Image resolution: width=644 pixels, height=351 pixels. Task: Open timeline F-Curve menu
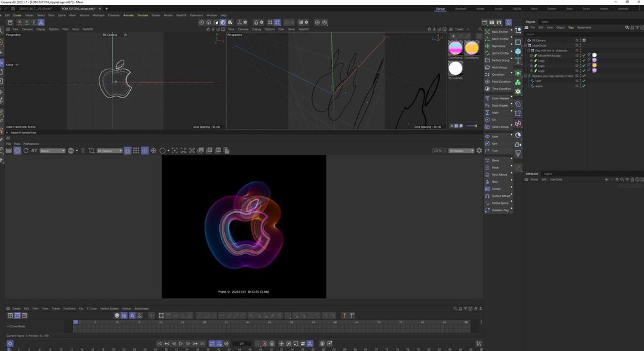click(x=92, y=309)
